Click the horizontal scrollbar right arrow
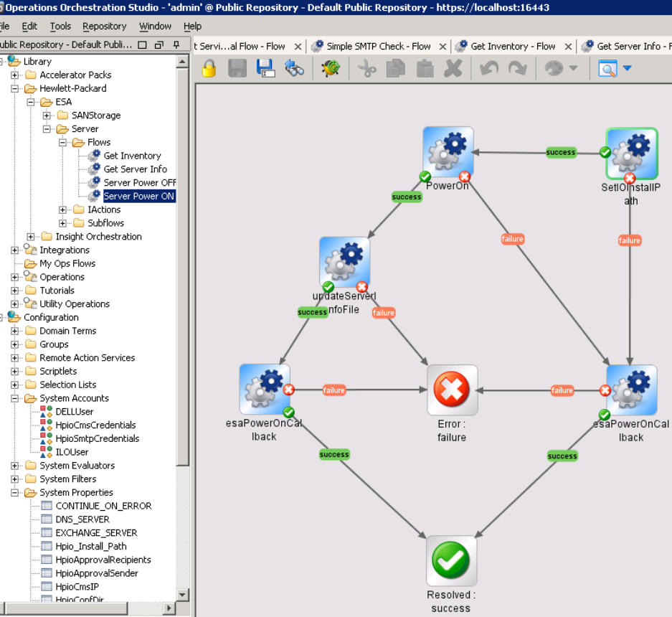The width and height of the screenshot is (672, 617). tap(169, 608)
